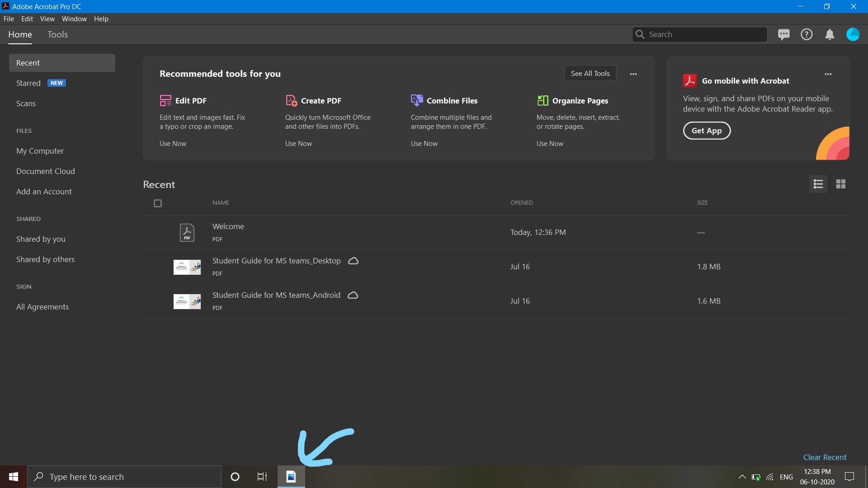
Task: Check the select-all files checkbox
Action: [158, 203]
